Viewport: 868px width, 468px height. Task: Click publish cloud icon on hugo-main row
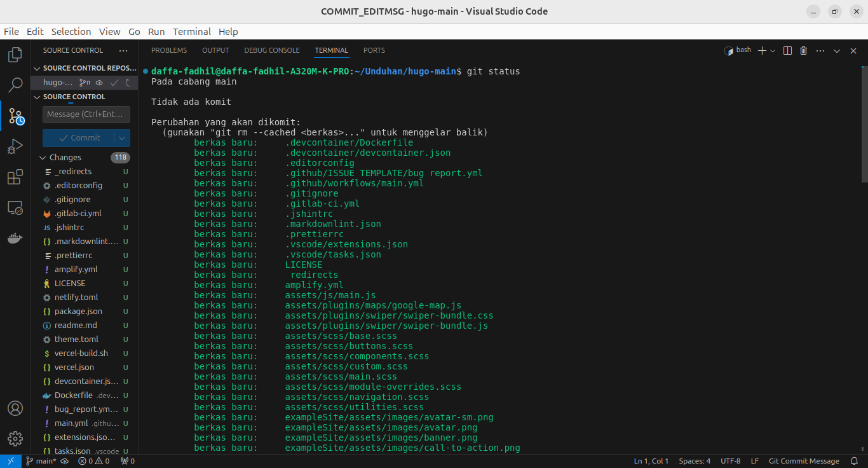(99, 83)
